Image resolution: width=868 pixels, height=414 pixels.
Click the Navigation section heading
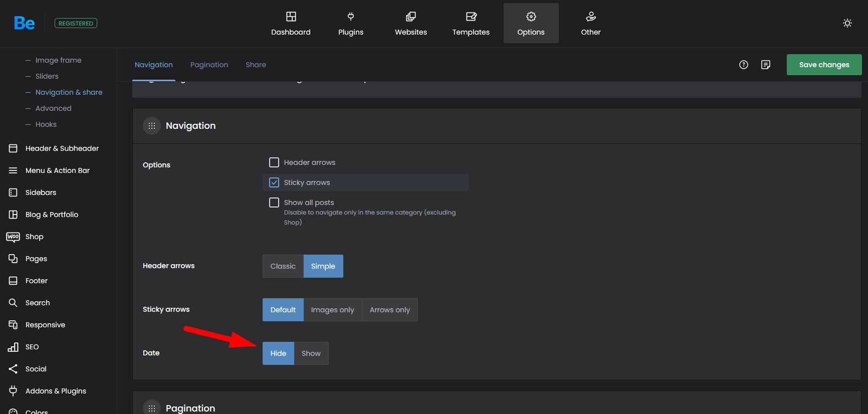(191, 126)
